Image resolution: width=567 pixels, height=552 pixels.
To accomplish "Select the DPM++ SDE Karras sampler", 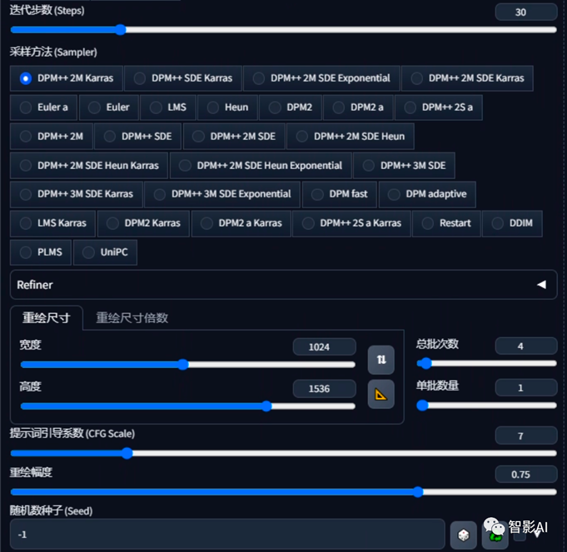I will (183, 78).
